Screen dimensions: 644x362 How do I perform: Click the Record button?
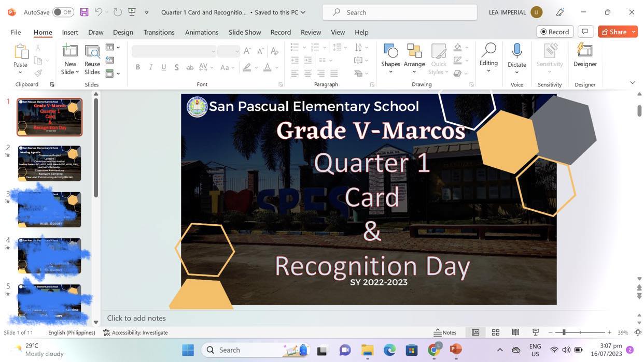555,32
